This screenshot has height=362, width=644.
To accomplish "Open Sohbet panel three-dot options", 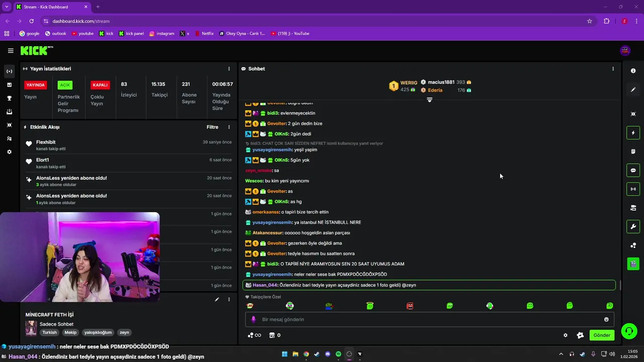I will (613, 69).
